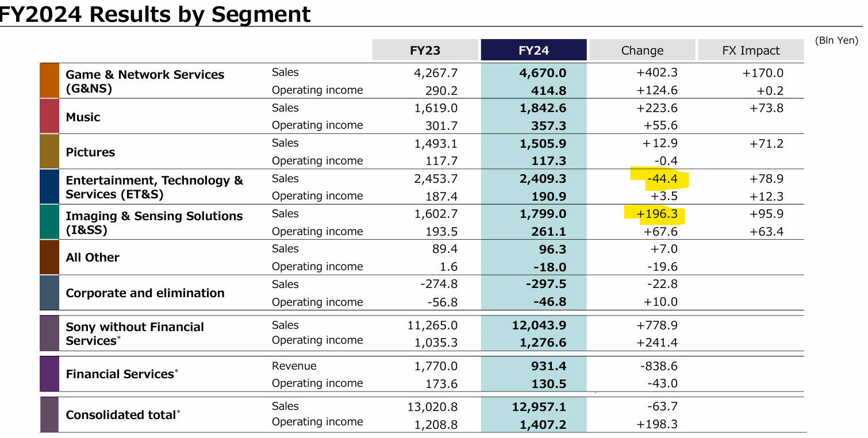The width and height of the screenshot is (868, 438).
Task: Click the +12.3 FX impact value
Action: [766, 197]
